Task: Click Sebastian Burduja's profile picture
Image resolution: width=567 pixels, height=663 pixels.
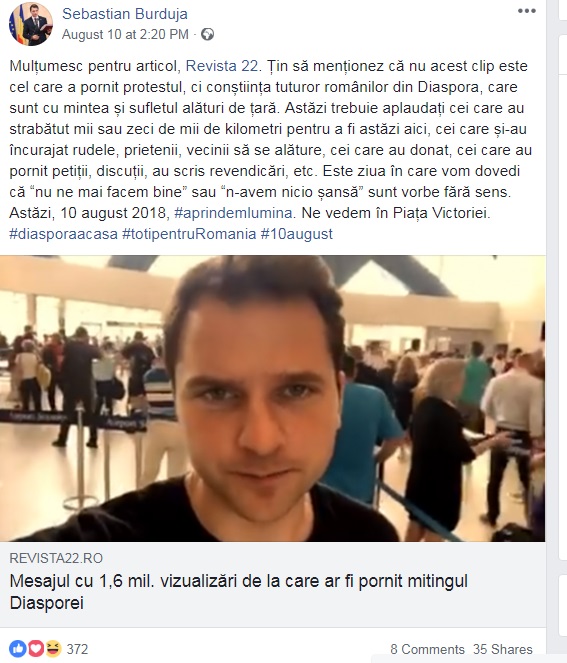Action: (30, 24)
